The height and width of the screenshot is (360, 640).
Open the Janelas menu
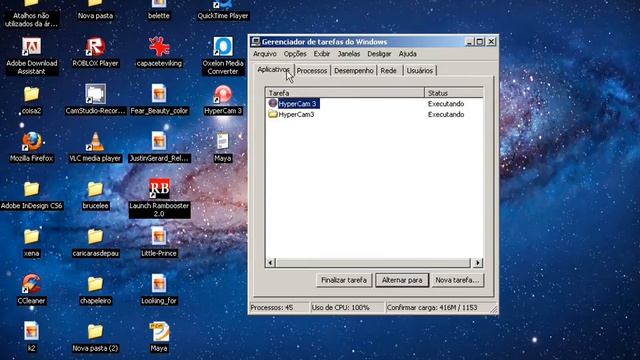click(349, 54)
